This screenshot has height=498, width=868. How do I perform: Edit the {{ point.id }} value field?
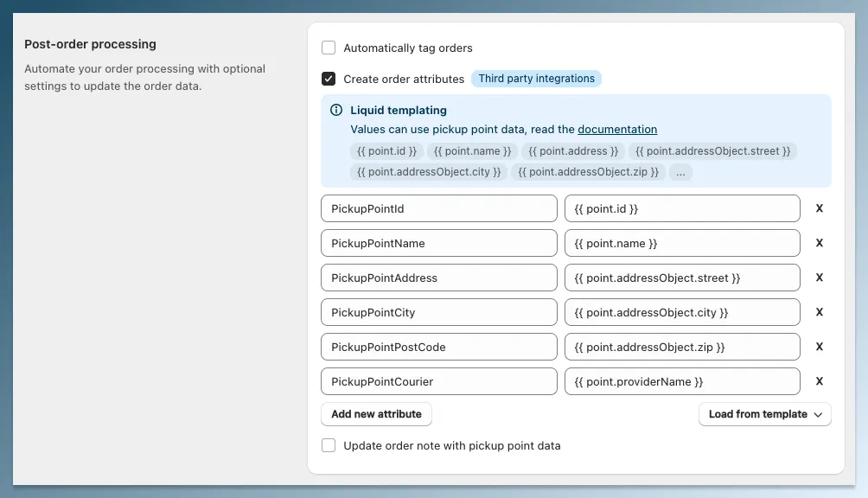(x=682, y=208)
